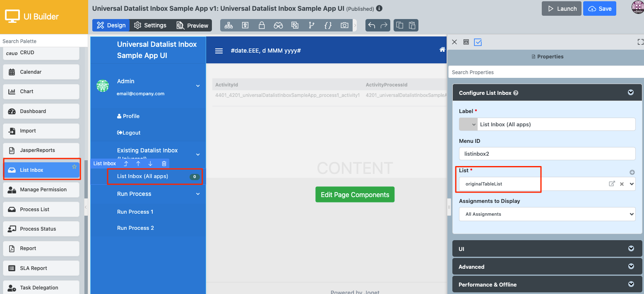Click star favorite on List Inbox palette item
Screen dimensions: 644x294
click(74, 166)
